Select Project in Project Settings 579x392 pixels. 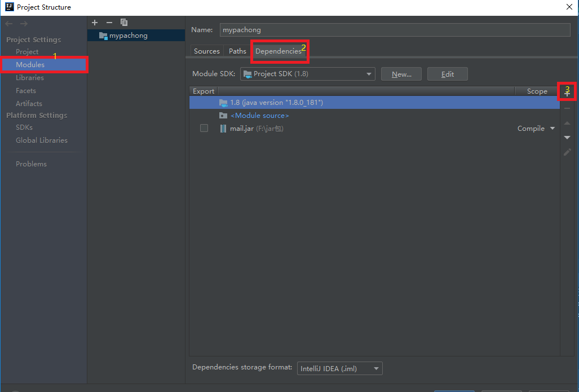click(27, 52)
